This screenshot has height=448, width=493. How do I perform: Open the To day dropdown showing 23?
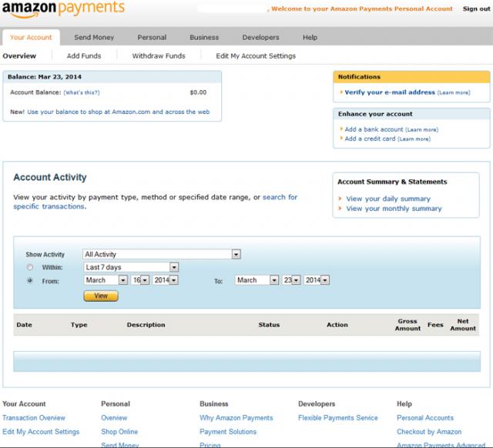click(291, 280)
